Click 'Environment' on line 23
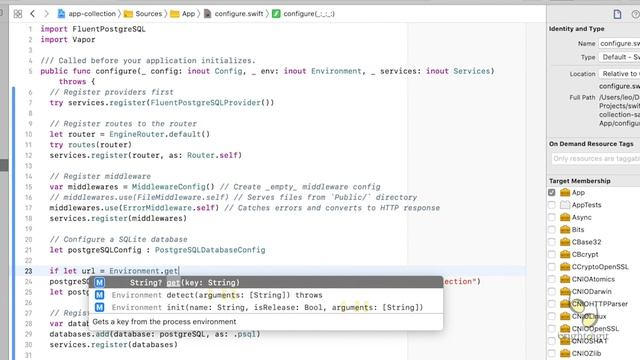 coord(134,271)
